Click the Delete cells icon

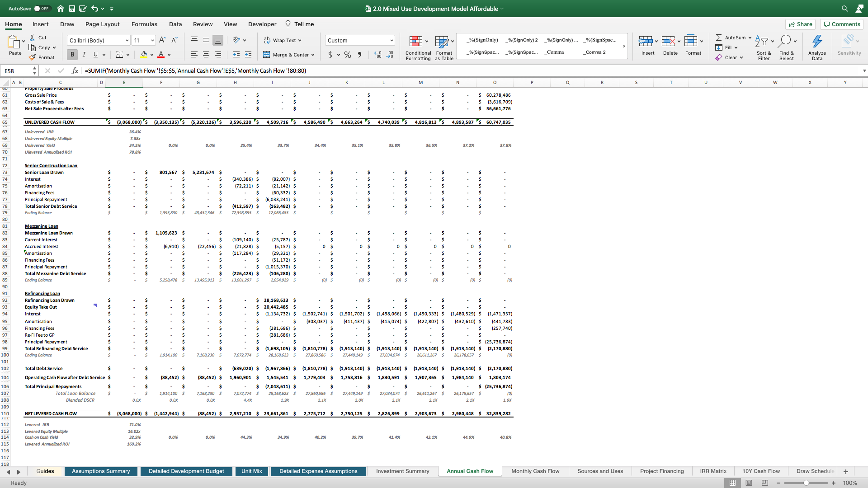click(668, 42)
